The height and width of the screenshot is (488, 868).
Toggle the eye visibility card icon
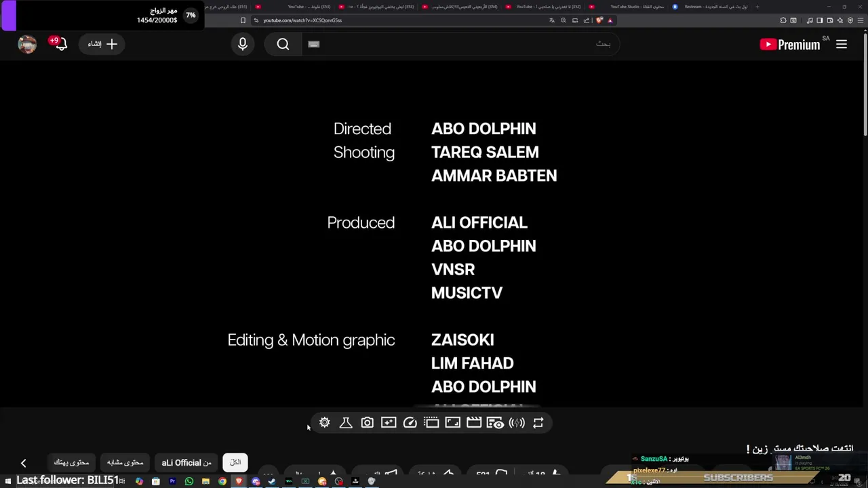pyautogui.click(x=495, y=423)
